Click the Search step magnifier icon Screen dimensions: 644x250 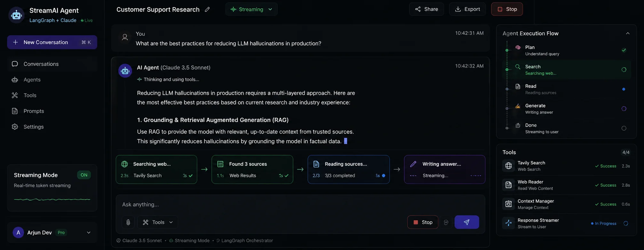pyautogui.click(x=518, y=67)
